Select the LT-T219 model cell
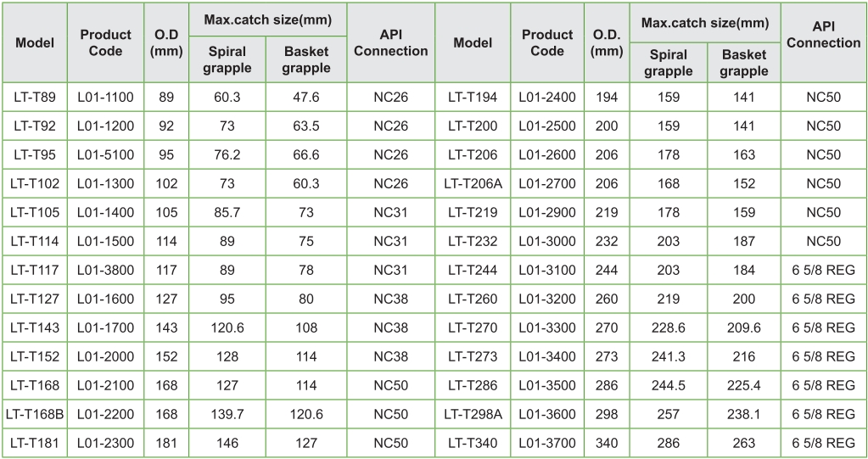 (x=473, y=213)
